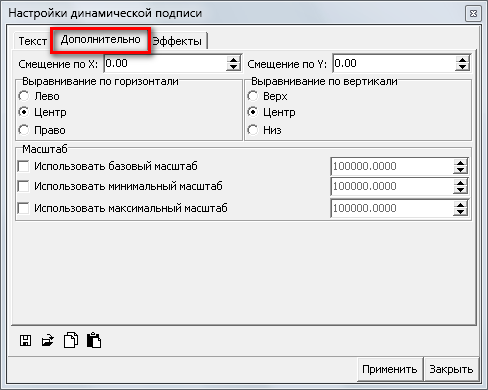488x390 pixels.
Task: Click the Закрыть button
Action: click(x=451, y=369)
